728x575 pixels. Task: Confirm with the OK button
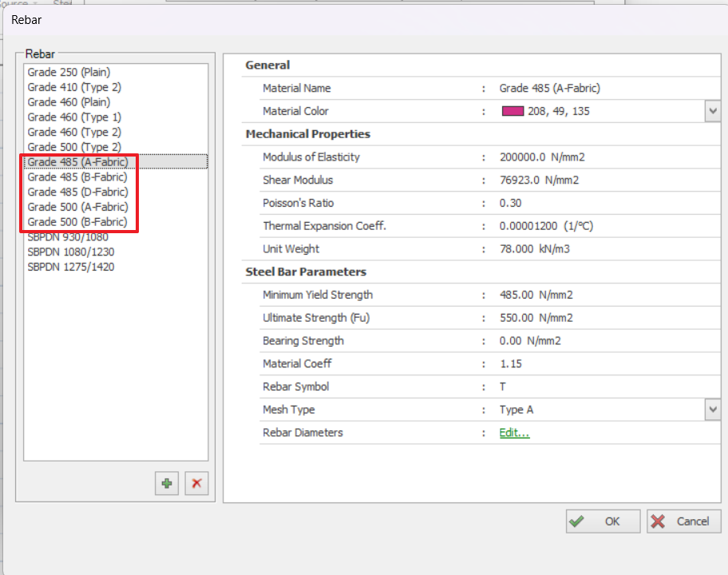coord(603,521)
